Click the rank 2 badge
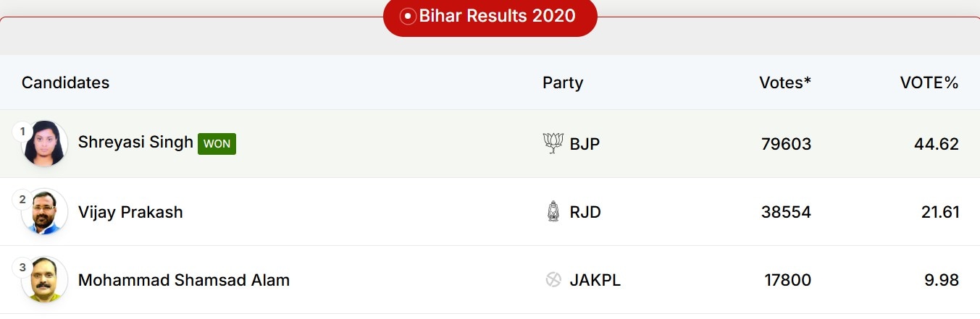Image resolution: width=980 pixels, height=319 pixels. [22, 199]
